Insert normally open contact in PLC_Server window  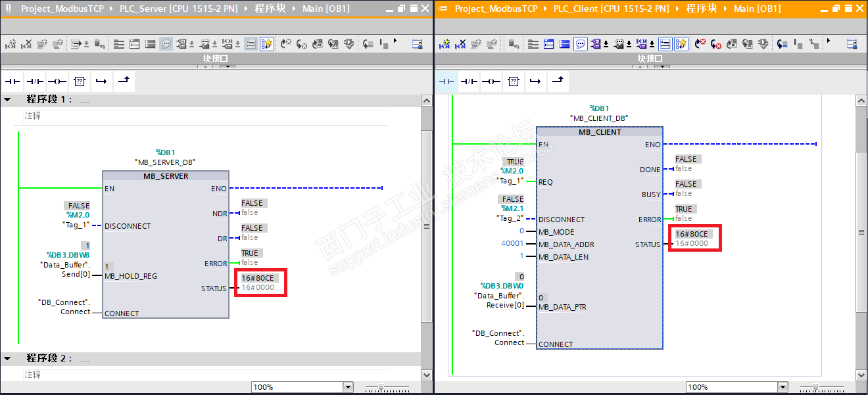click(13, 81)
